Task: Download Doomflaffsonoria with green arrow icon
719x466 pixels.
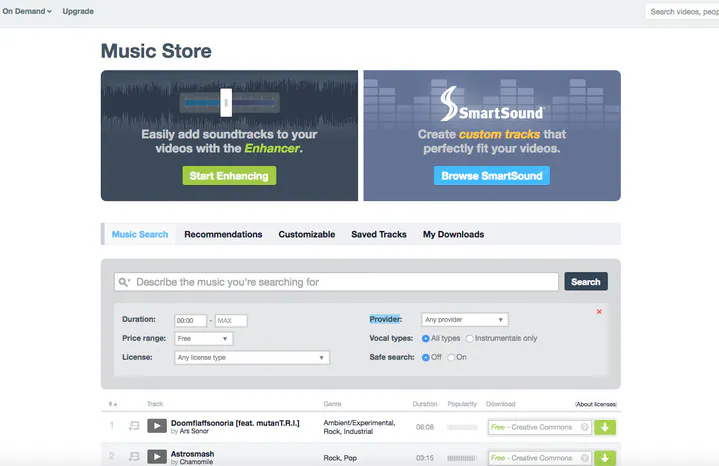Action: [x=605, y=427]
